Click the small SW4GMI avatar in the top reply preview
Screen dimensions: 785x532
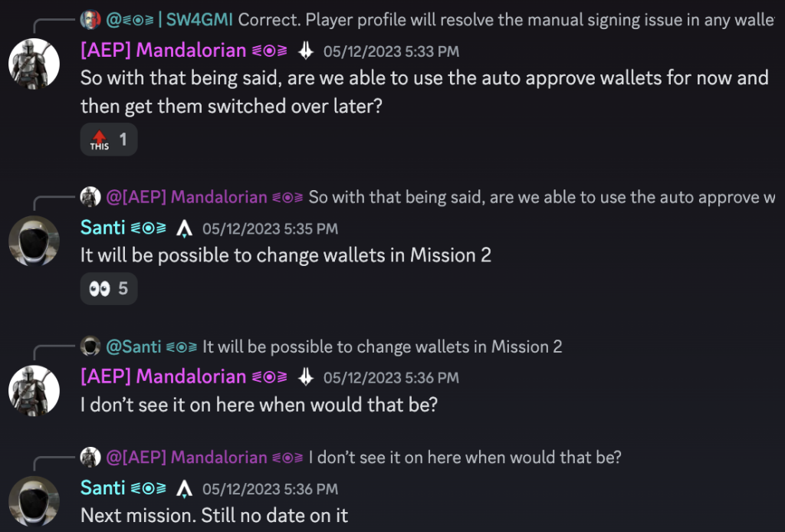90,20
